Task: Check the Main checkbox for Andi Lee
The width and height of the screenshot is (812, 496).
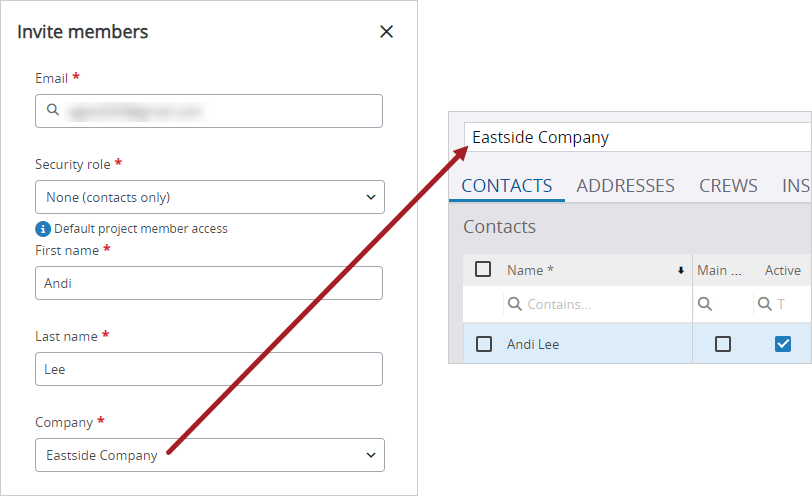Action: [x=722, y=344]
